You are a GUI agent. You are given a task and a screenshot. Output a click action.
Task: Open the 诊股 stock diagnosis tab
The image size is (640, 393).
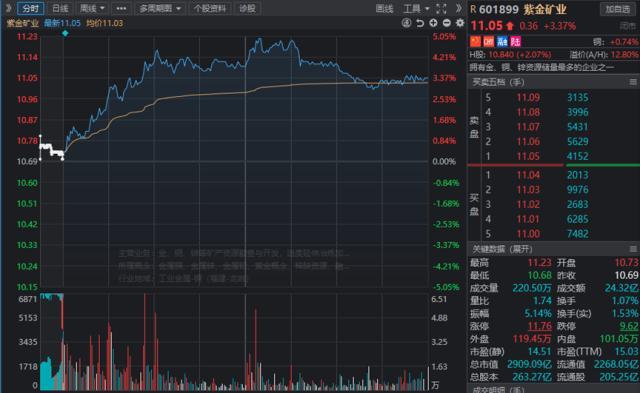(x=247, y=8)
